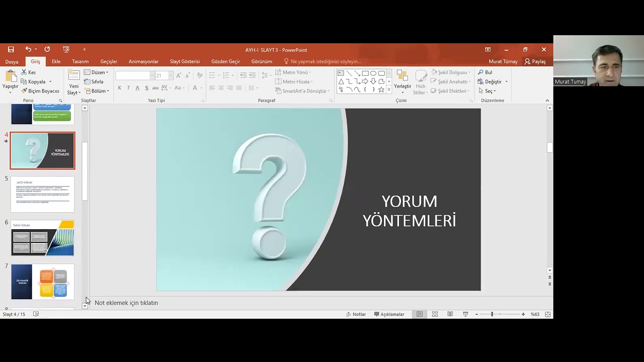Click the %63 zoom level
Screen dimensions: 644x362
point(535,314)
